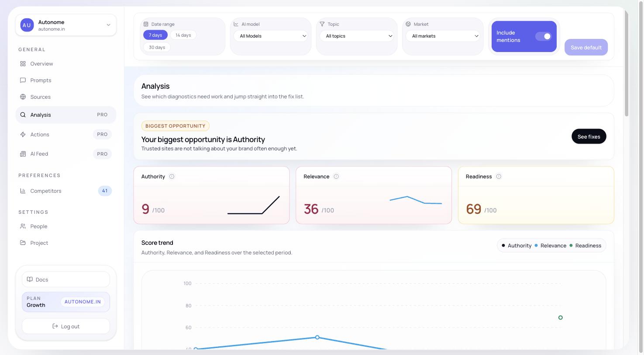The image size is (644, 355).
Task: Select the 14 days date range
Action: [183, 35]
